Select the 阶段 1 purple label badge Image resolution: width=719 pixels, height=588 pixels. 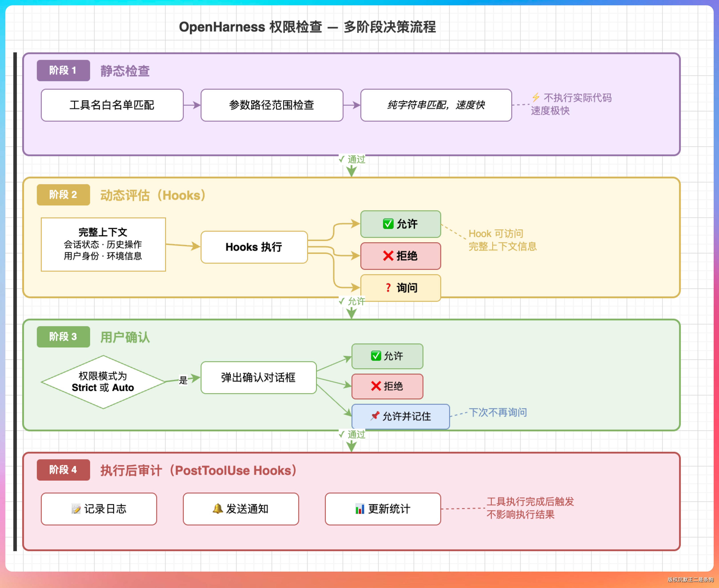[63, 71]
